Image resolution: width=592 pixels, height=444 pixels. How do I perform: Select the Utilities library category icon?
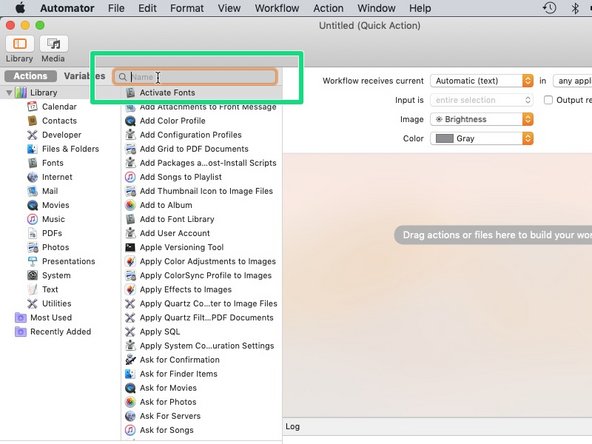point(32,304)
